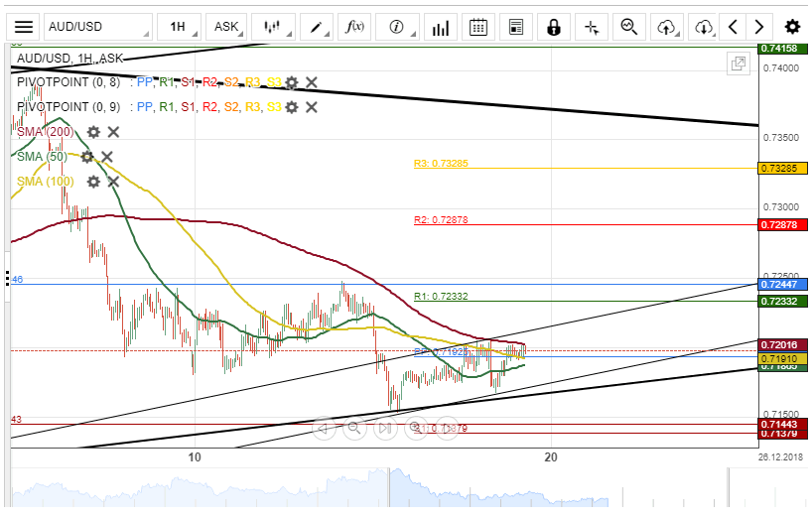Click the R1: 0.72332 level label
The width and height of the screenshot is (812, 517).
(441, 297)
